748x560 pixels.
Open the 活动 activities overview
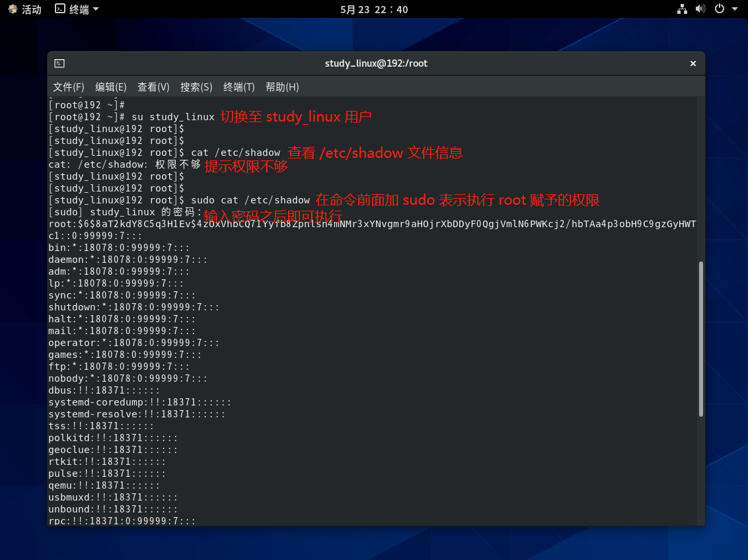tap(31, 9)
